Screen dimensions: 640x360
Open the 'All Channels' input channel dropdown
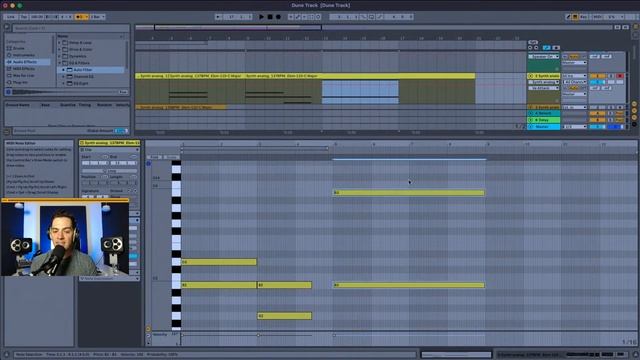click(x=574, y=82)
